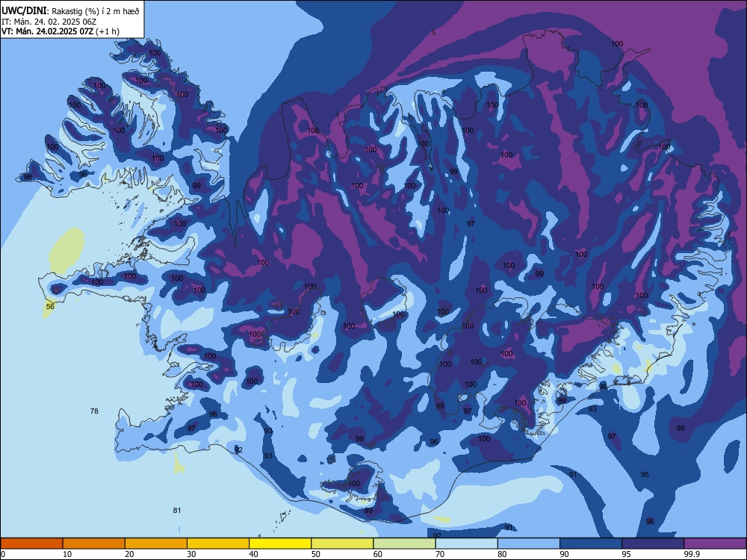Click the bright yellow 40–50 legend swatch
747x560 pixels.
[x=280, y=544]
